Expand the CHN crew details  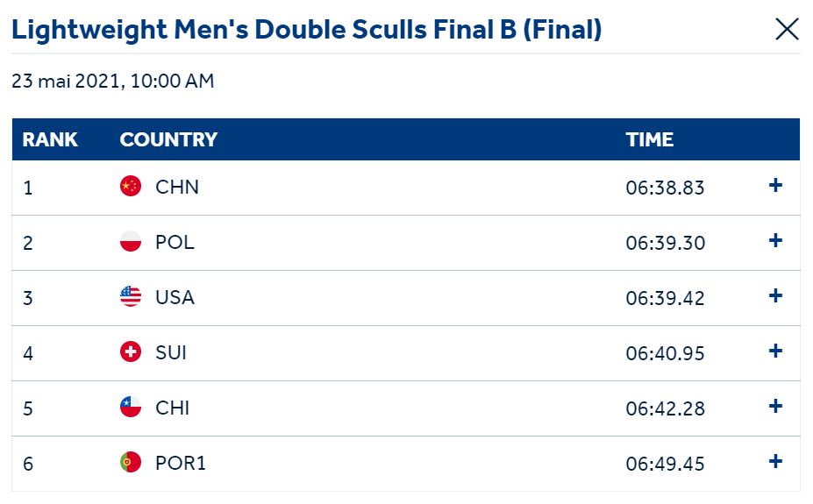click(x=775, y=186)
